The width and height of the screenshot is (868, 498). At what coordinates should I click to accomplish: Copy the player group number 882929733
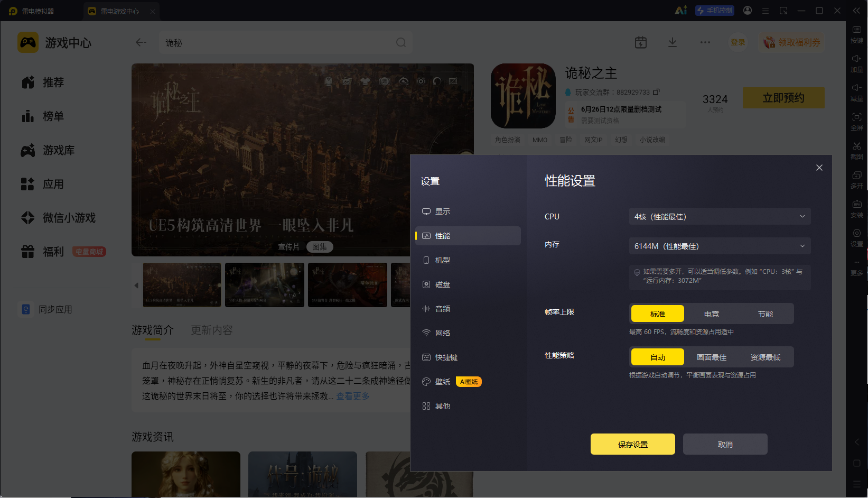(x=656, y=92)
